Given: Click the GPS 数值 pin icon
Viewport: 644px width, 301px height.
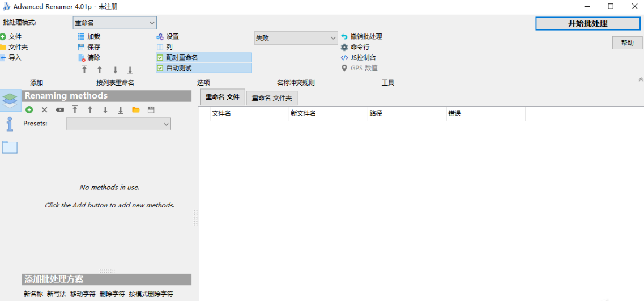Looking at the screenshot, I should (x=344, y=68).
